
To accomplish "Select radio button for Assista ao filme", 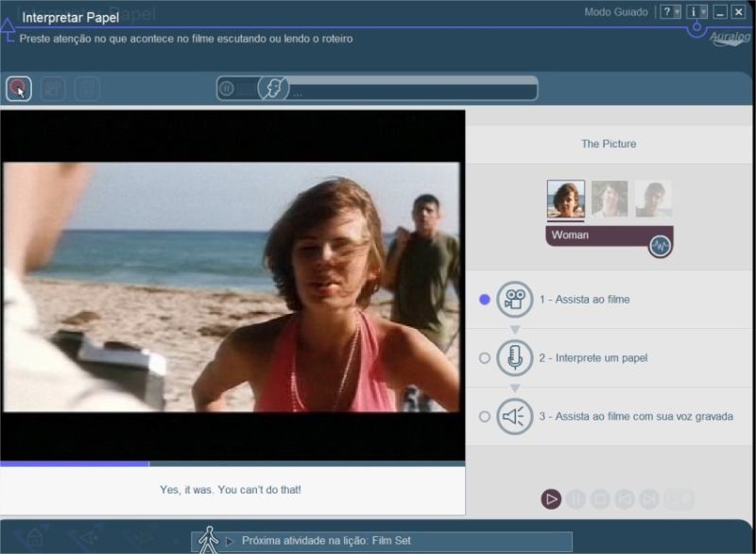I will pos(485,300).
